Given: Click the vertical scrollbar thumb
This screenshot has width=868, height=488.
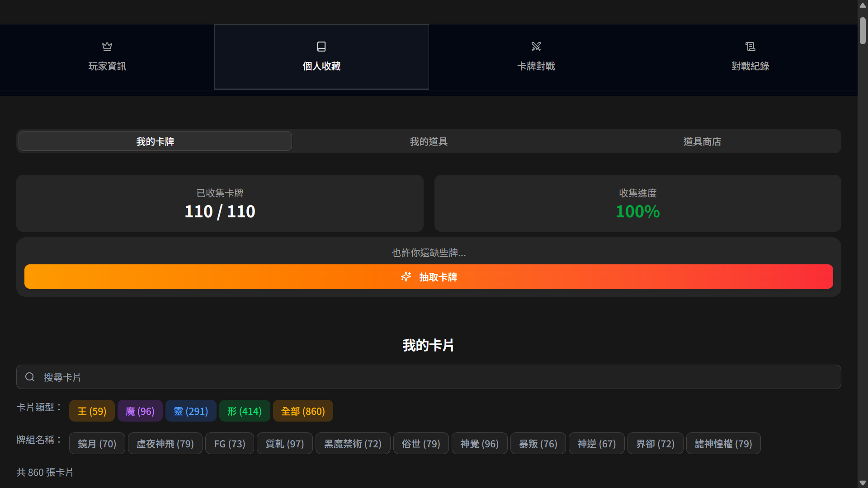Looking at the screenshot, I should tap(863, 31).
